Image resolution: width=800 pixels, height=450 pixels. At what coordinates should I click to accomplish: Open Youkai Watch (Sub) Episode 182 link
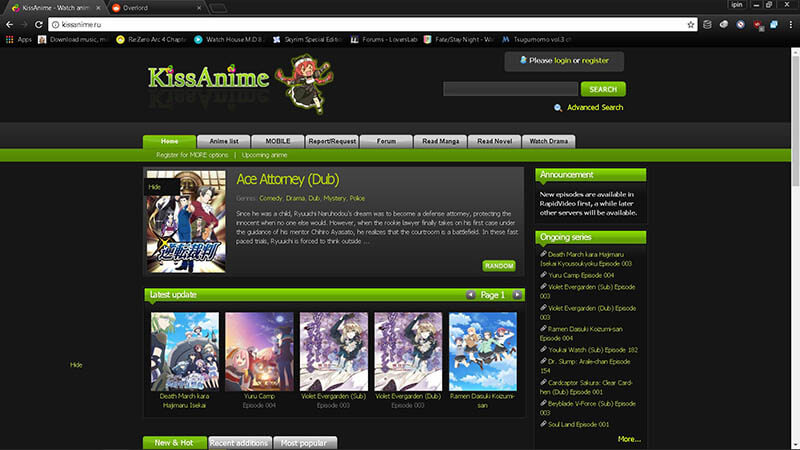[593, 350]
